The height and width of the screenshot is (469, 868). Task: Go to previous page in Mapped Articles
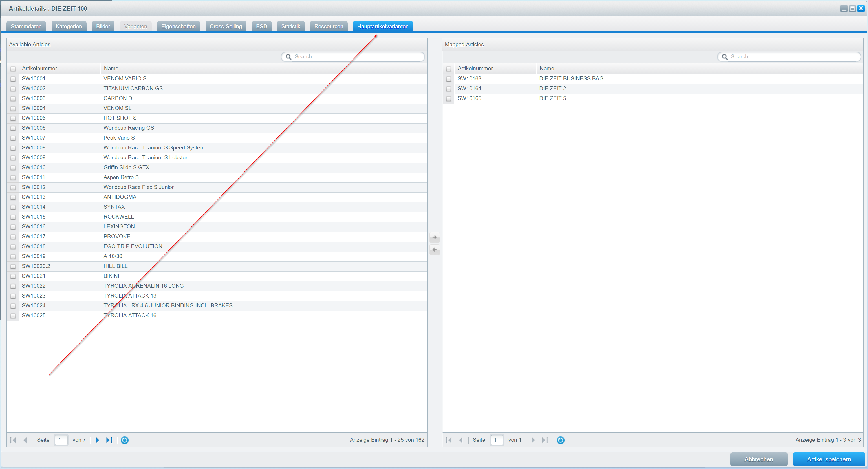(x=461, y=440)
